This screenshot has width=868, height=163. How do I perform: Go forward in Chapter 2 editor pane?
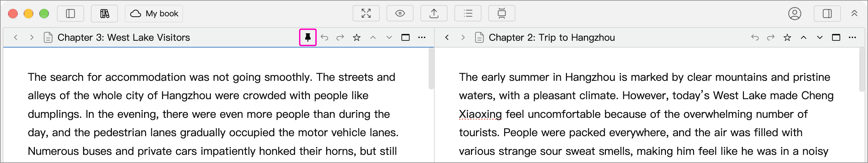[x=463, y=37]
